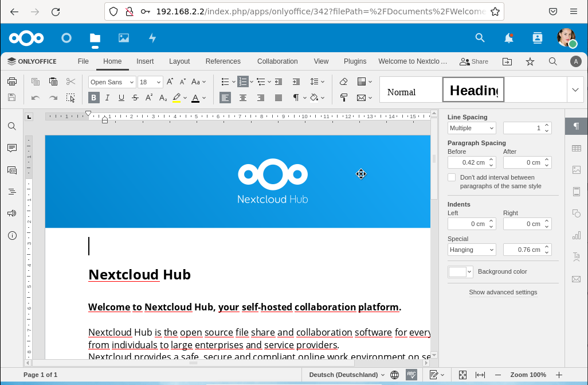
Task: Select the Normal paragraph style
Action: [411, 90]
